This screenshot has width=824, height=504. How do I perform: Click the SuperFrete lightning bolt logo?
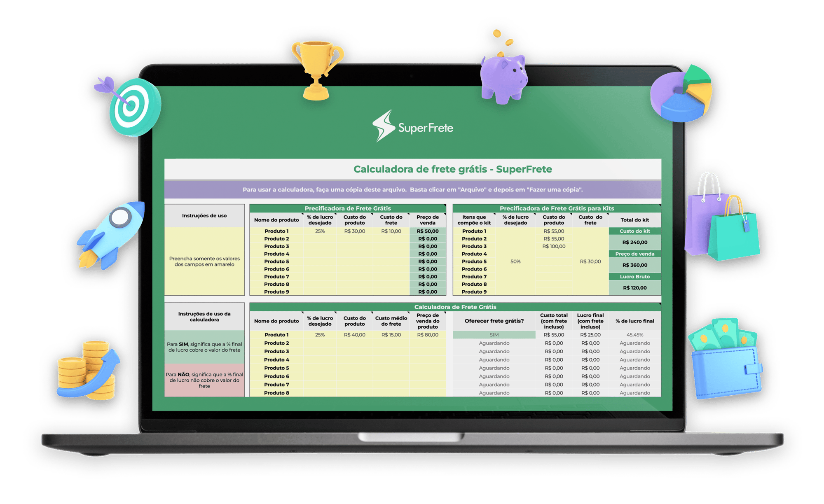384,126
